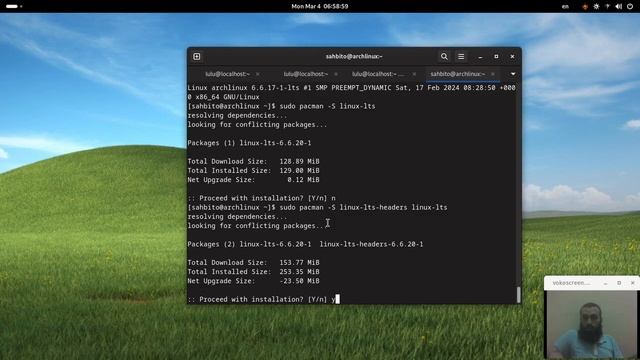Screen dimensions: 640x360
Task: Click the 'Packages (2)' line with linux-lts-headers
Action: 305,244
